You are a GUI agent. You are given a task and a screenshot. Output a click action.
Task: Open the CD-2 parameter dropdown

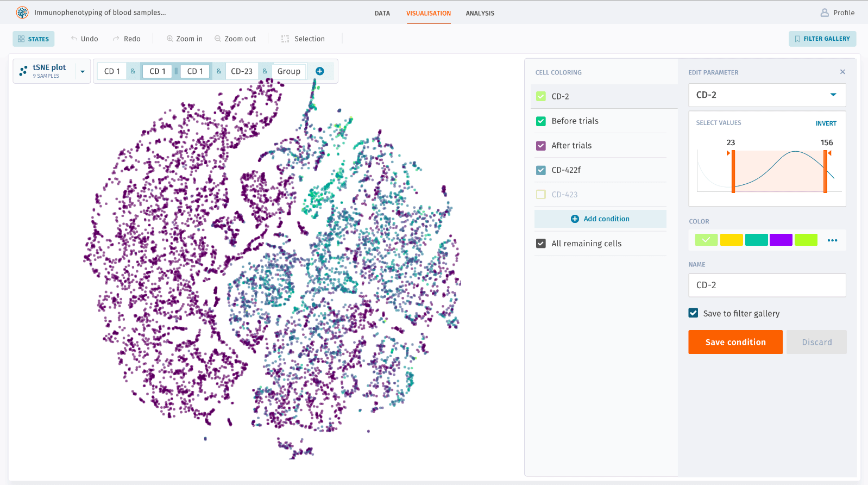point(833,95)
